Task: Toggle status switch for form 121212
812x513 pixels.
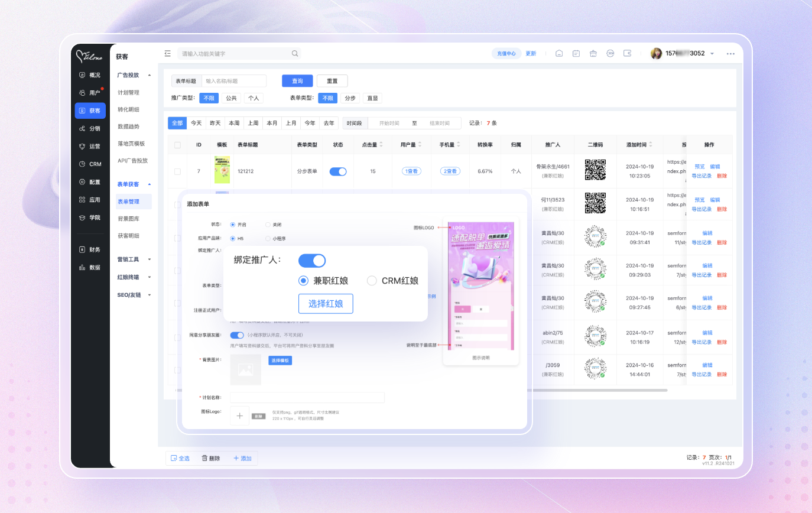Action: point(338,171)
